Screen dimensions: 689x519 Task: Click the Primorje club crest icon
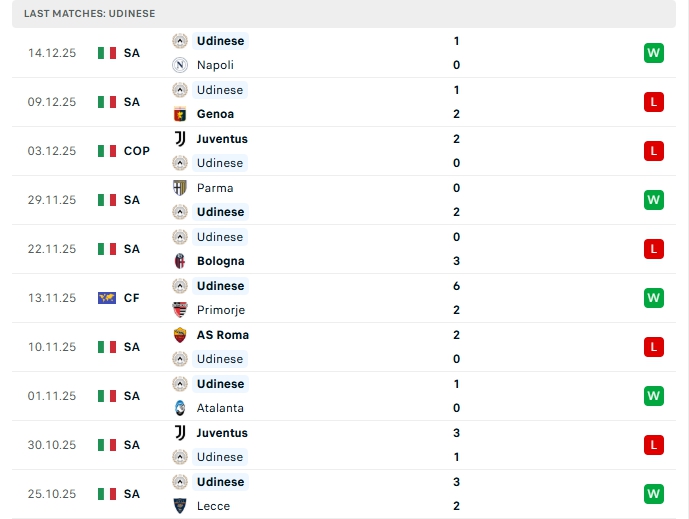click(180, 310)
